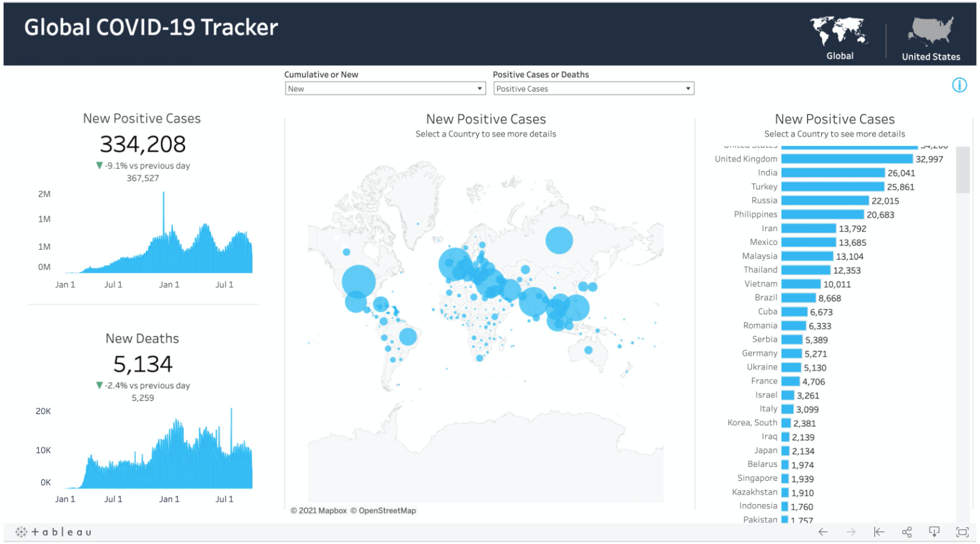The width and height of the screenshot is (980, 544).
Task: Click the OpenStreetMap attribution link
Action: [386, 511]
